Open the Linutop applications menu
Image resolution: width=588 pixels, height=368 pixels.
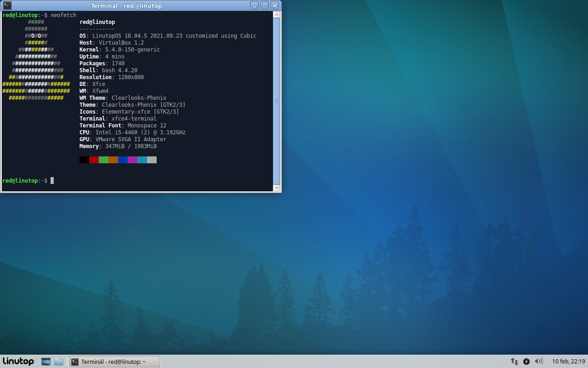coord(18,362)
